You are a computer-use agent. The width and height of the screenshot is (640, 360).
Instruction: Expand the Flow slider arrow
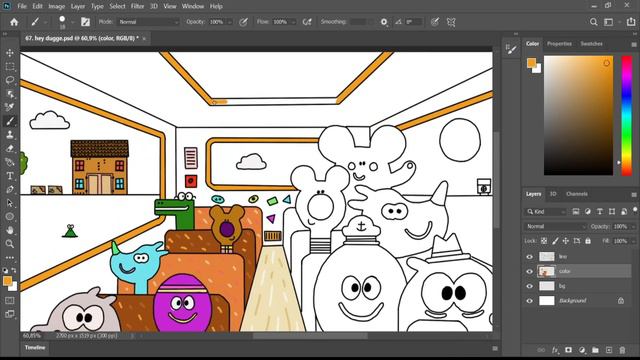click(x=293, y=22)
